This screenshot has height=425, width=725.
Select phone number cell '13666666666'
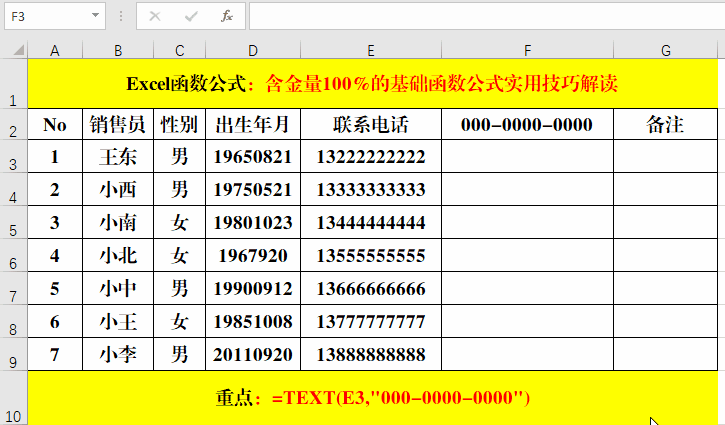point(371,288)
